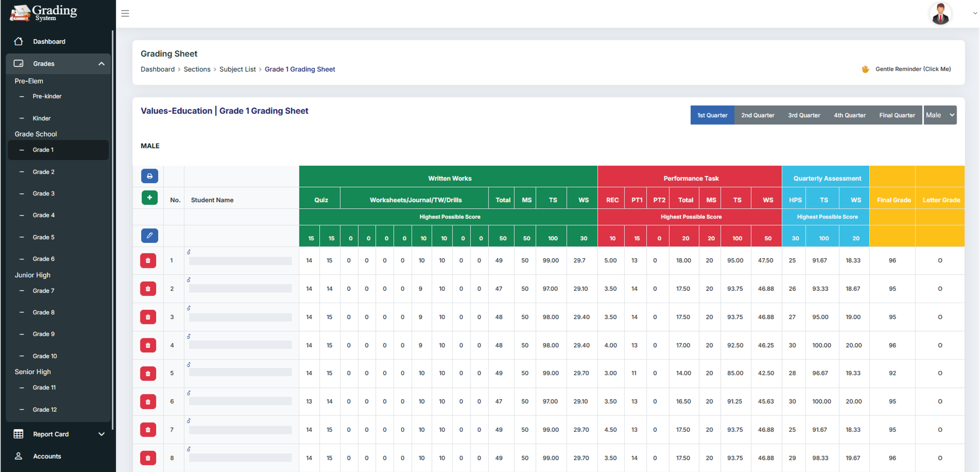Click the Subject List breadcrumb link

[237, 69]
